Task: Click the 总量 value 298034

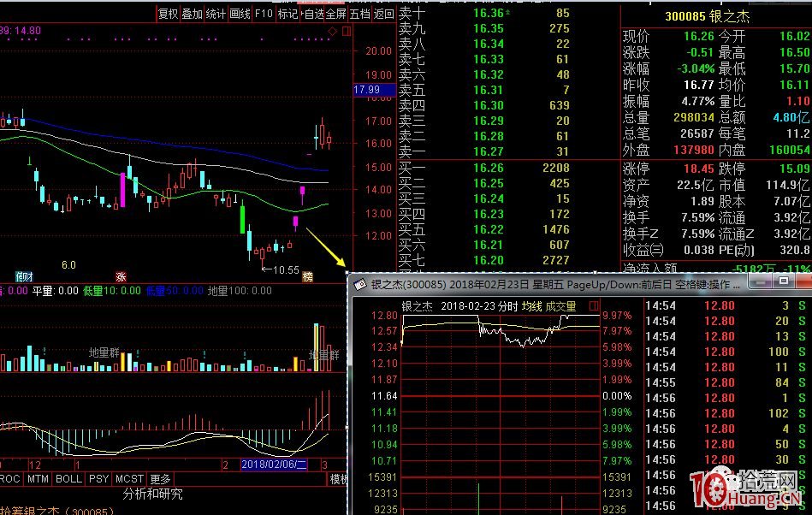Action: click(694, 117)
